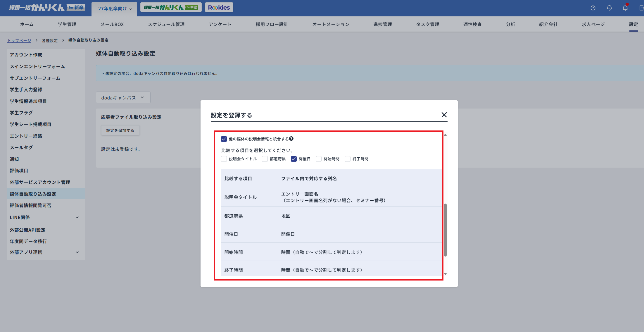Image resolution: width=644 pixels, height=332 pixels.
Task: Enable the 開始時間 checkbox
Action: point(319,159)
